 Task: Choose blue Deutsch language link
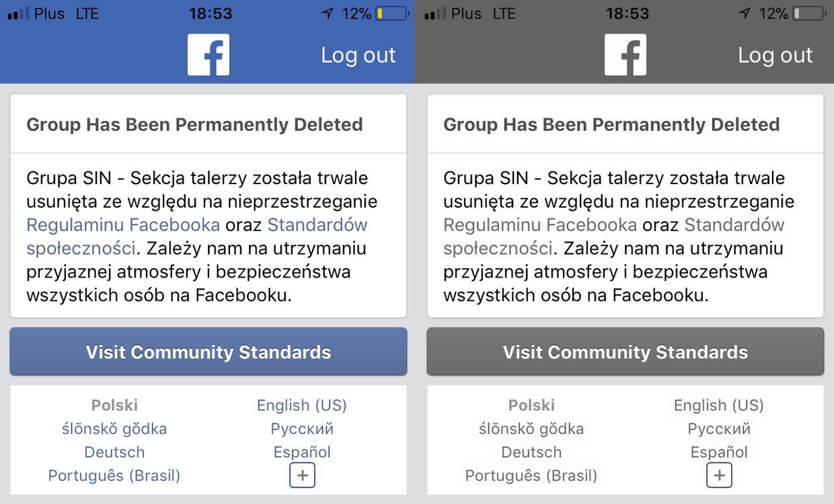point(114,452)
